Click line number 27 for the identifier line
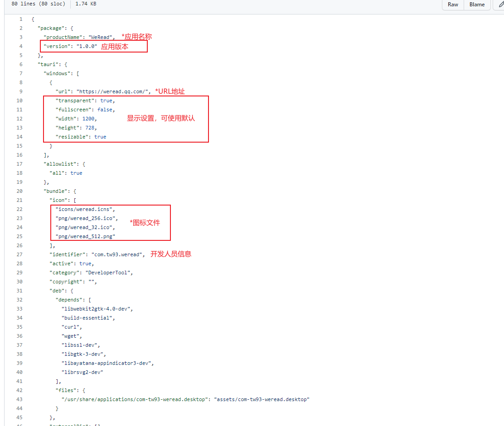Viewport: 504px width, 426px height. (x=19, y=254)
